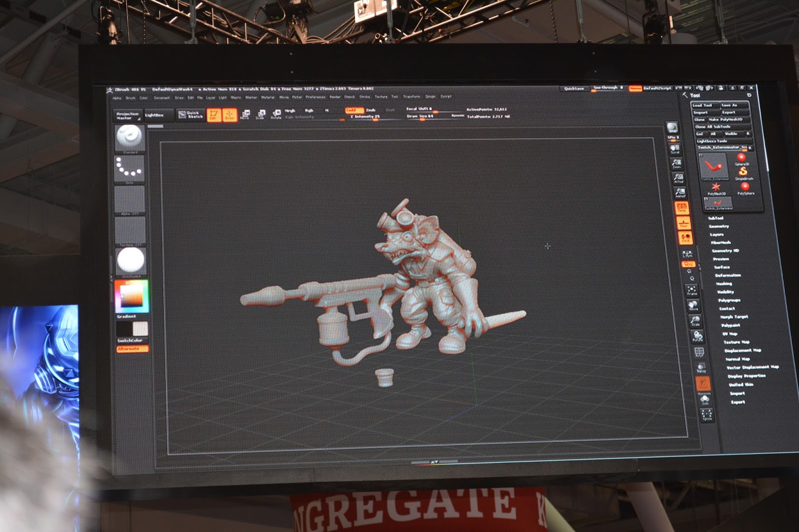Expand the Polygroups section
Viewport: 799px width, 532px height.
[730, 300]
